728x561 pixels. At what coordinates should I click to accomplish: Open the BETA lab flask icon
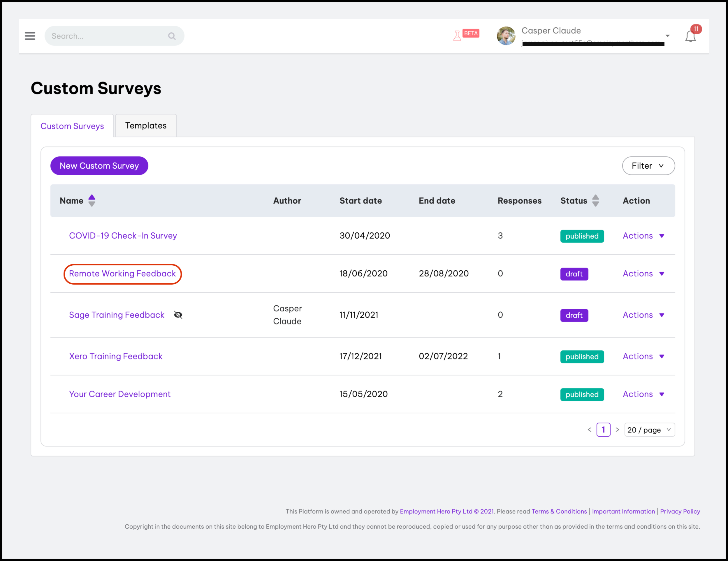(457, 35)
